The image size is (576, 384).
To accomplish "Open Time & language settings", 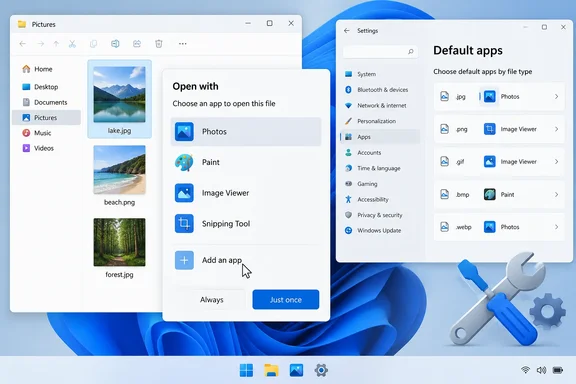I will coord(380,168).
